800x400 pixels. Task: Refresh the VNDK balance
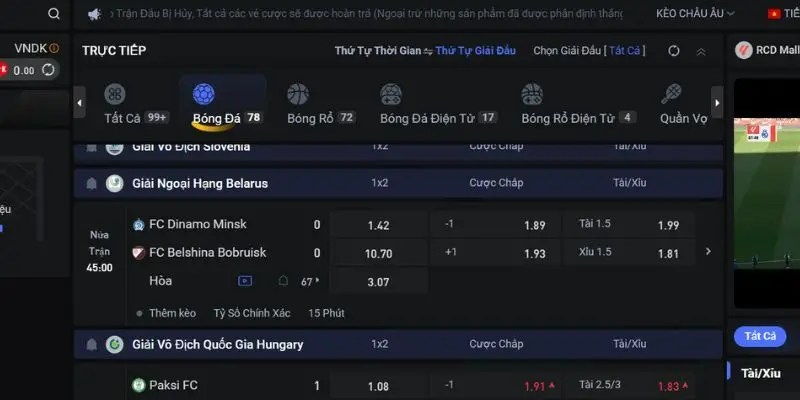coord(48,69)
